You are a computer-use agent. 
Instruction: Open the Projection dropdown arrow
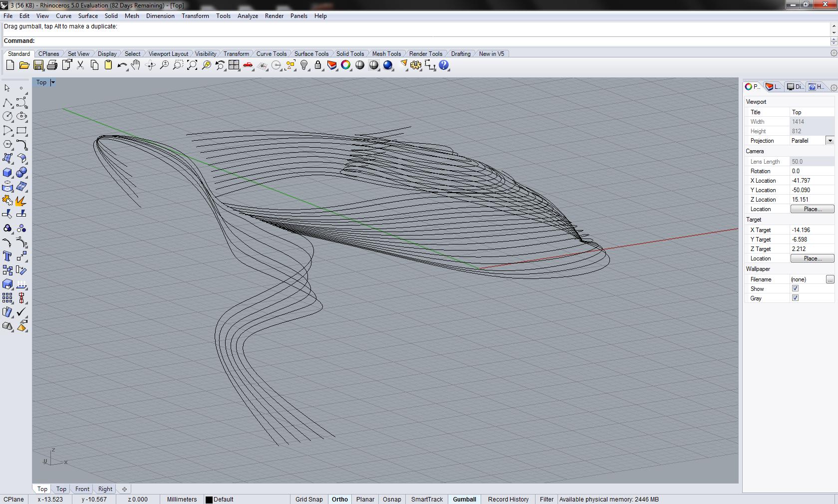point(830,141)
